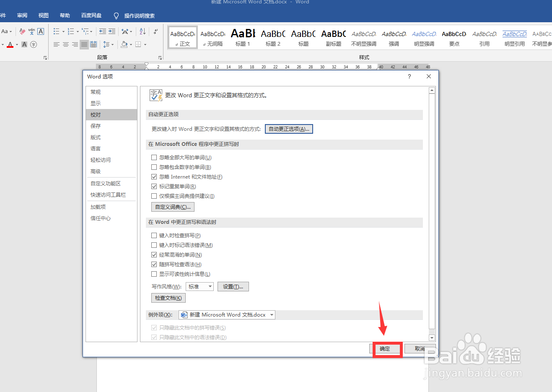Toggle 忽略包含数字的单词 checkbox
The image size is (552, 392).
(154, 167)
